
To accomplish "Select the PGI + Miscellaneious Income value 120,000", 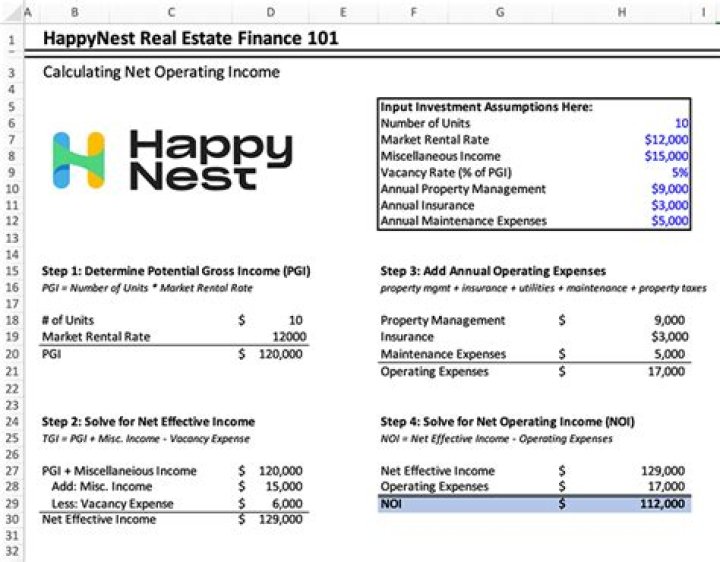I will [281, 471].
